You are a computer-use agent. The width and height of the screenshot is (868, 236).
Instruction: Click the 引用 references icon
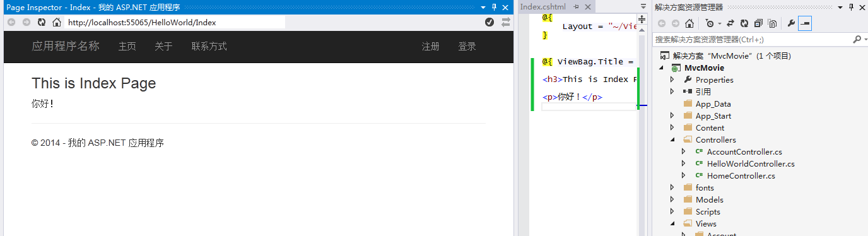pos(688,91)
